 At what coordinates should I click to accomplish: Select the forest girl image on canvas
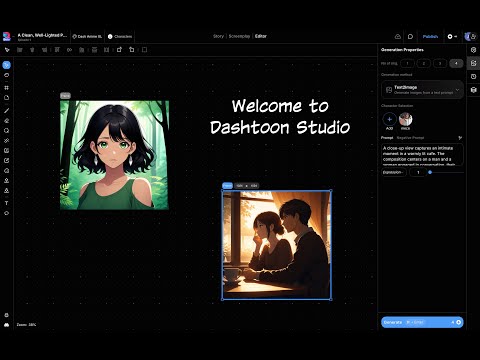coord(114,155)
